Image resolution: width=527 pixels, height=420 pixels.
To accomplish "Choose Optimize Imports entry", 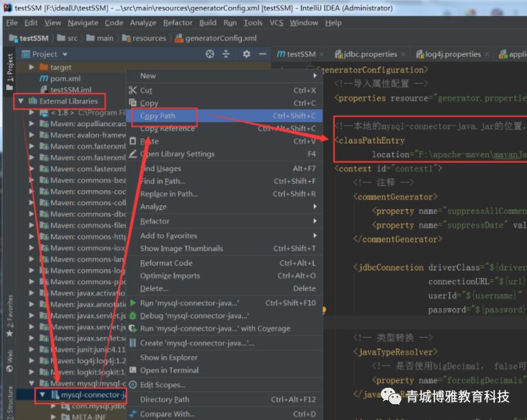I will tap(224, 275).
